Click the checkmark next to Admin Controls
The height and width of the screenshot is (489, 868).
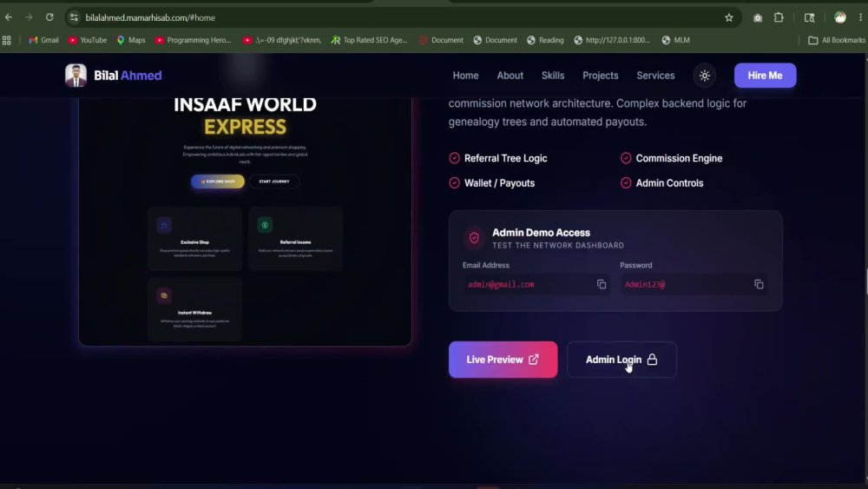(x=626, y=183)
